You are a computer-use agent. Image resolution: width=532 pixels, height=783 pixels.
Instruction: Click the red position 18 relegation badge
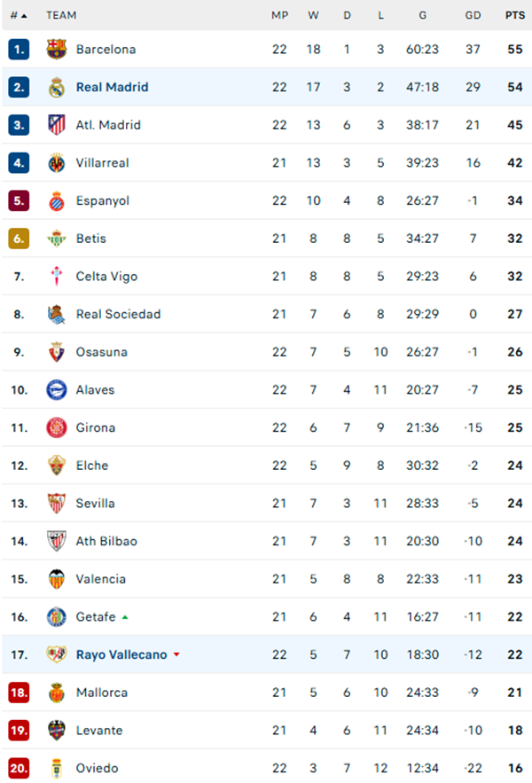pos(20,693)
